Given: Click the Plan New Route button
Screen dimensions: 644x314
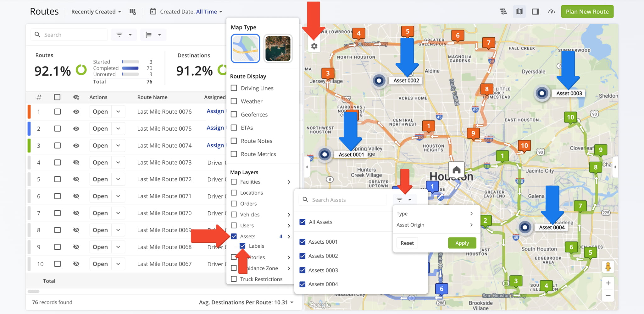Looking at the screenshot, I should (587, 12).
